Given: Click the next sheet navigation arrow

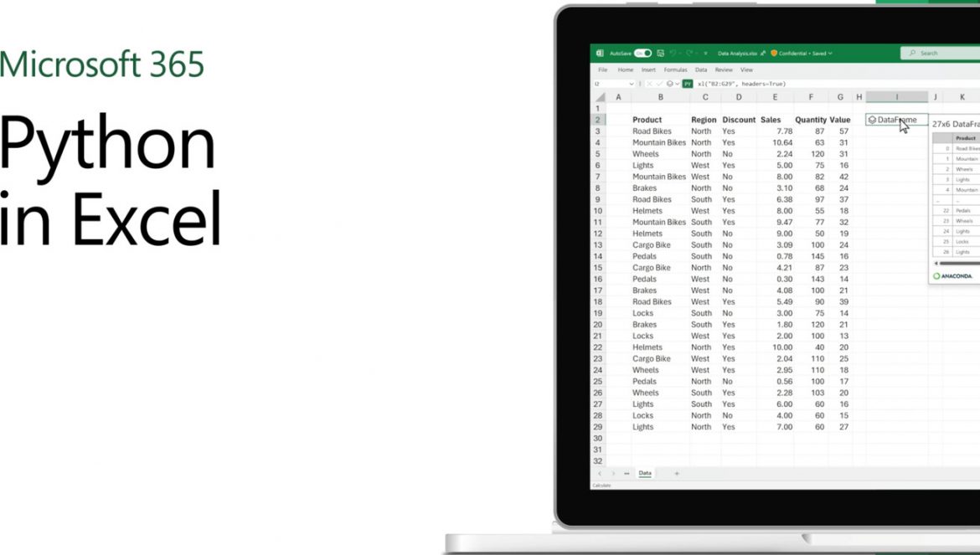Looking at the screenshot, I should click(x=613, y=474).
